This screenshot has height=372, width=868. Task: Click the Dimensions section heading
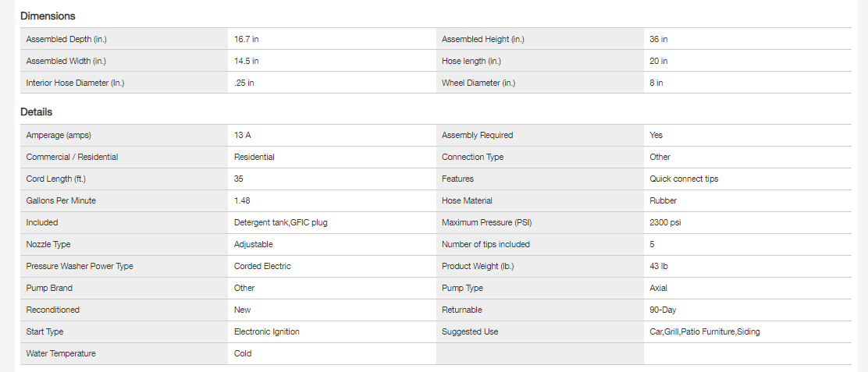[48, 16]
